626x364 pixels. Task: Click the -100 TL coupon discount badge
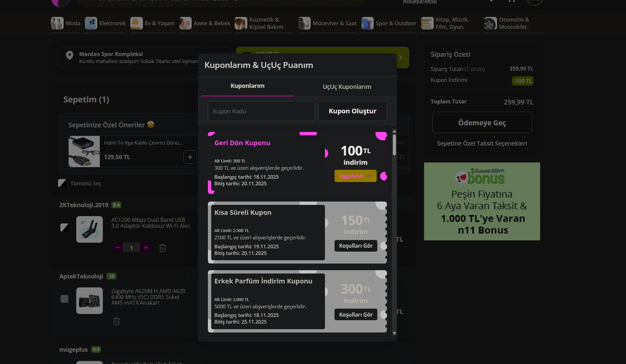(523, 81)
